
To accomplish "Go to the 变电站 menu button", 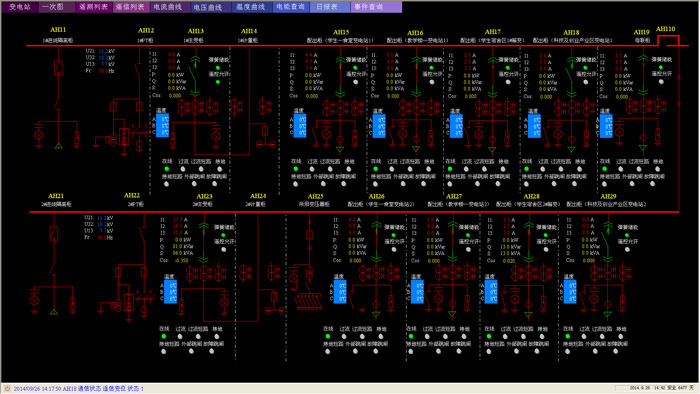I will (20, 7).
